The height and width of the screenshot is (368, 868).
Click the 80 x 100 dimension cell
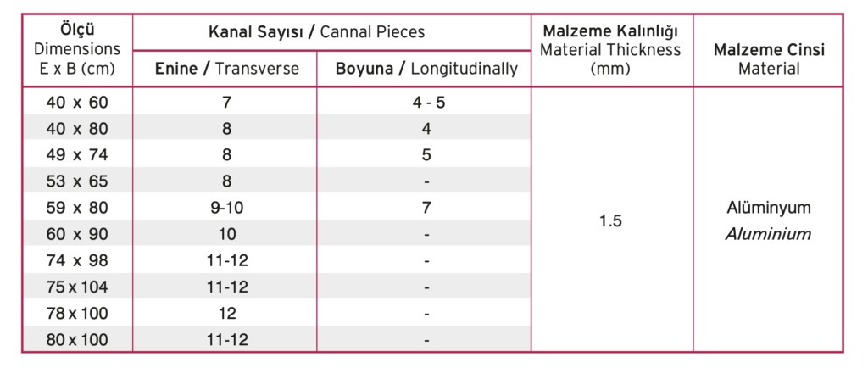point(77,340)
